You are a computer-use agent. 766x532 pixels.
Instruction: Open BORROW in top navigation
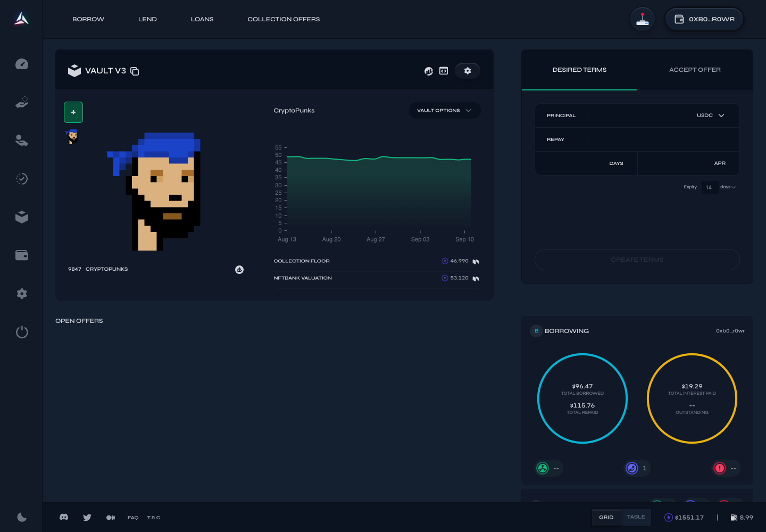(88, 19)
